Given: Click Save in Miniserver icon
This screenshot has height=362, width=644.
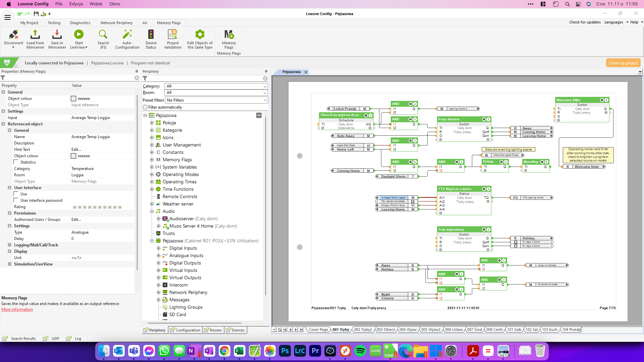Looking at the screenshot, I should [x=57, y=35].
